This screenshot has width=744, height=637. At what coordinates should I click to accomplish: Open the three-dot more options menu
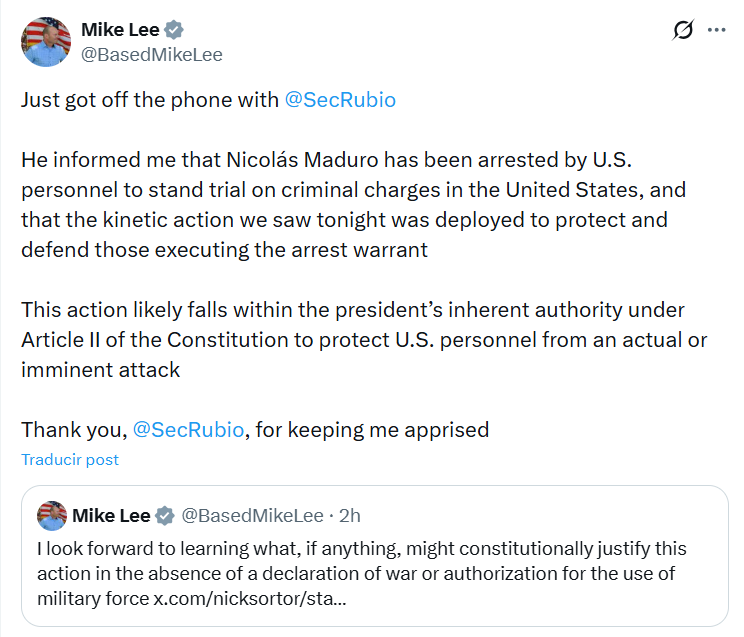[716, 30]
